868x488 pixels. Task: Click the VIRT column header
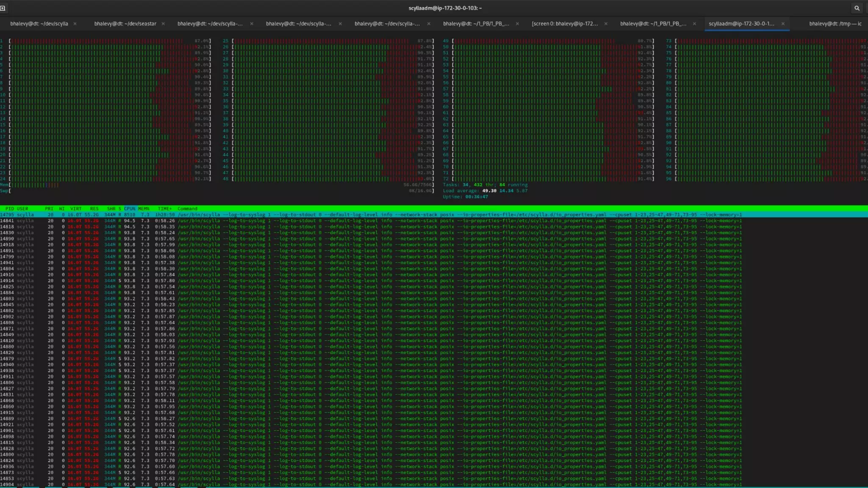[x=76, y=209]
